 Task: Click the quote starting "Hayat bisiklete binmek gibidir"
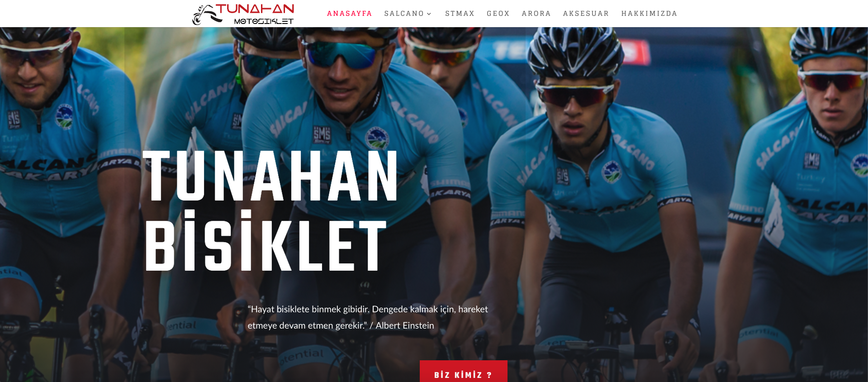[368, 317]
